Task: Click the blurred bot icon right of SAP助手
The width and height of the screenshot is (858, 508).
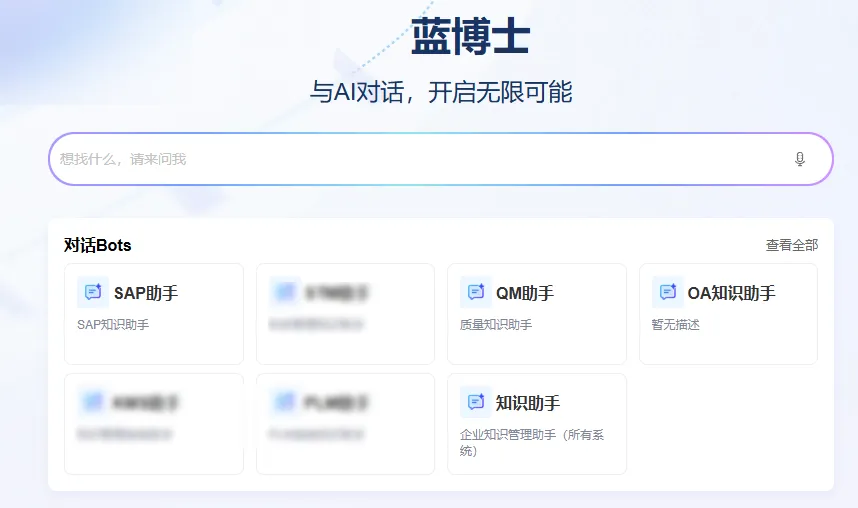Action: [285, 293]
